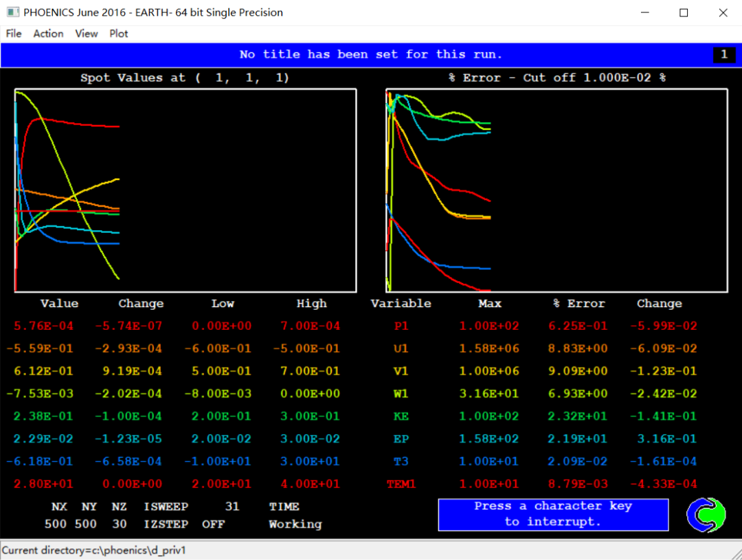Minimize the PHOENICS window

coord(644,13)
